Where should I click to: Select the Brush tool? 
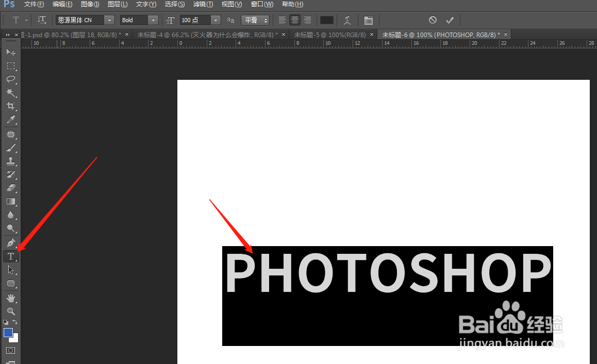click(11, 148)
